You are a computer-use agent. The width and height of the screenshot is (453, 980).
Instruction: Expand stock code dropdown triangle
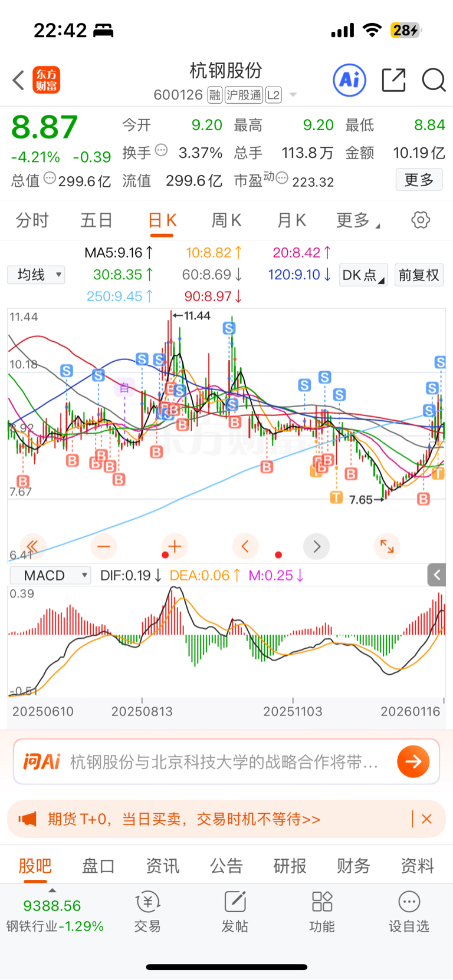pyautogui.click(x=293, y=95)
